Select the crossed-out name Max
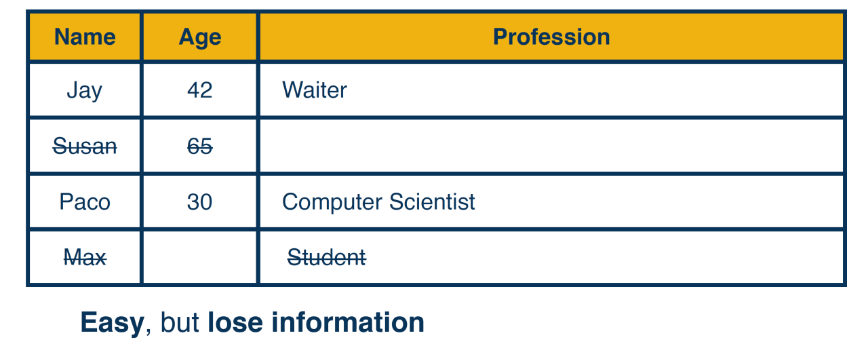Viewport: 868px width, 346px height. 85,257
